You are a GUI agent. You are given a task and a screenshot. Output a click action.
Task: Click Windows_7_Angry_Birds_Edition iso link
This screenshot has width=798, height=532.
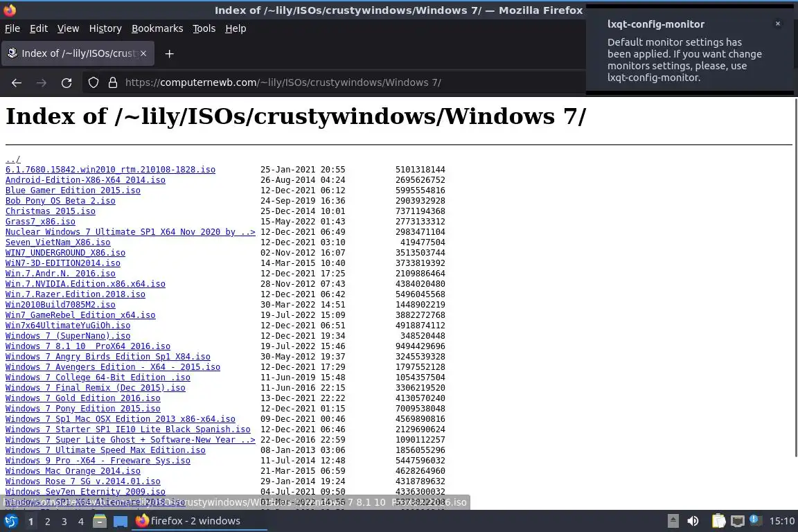(x=108, y=356)
